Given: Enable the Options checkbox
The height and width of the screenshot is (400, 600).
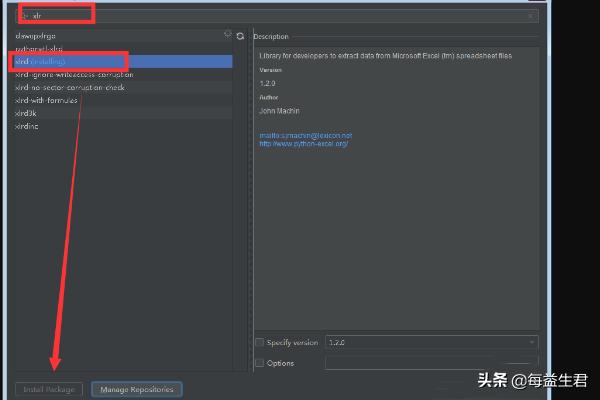Looking at the screenshot, I should pyautogui.click(x=260, y=363).
